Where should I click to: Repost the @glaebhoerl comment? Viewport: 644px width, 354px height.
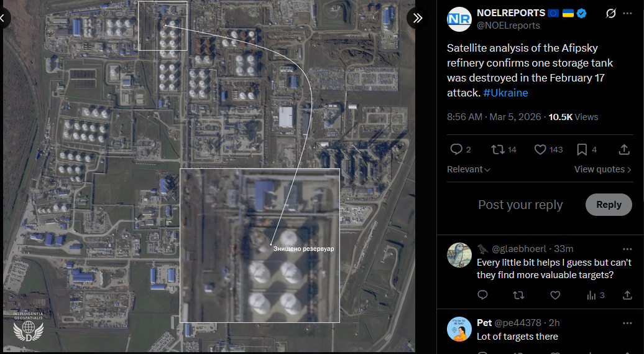[518, 295]
